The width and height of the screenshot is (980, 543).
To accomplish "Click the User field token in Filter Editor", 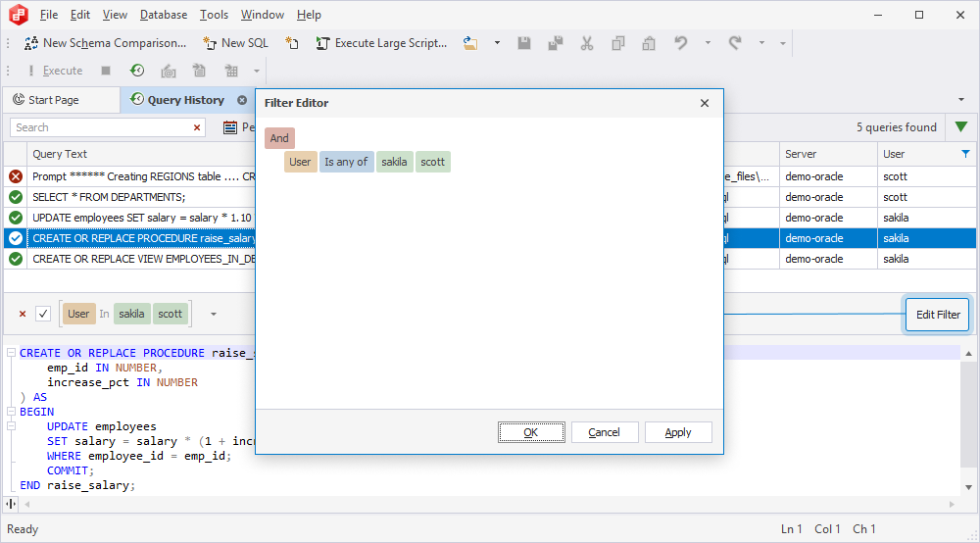I will click(300, 162).
